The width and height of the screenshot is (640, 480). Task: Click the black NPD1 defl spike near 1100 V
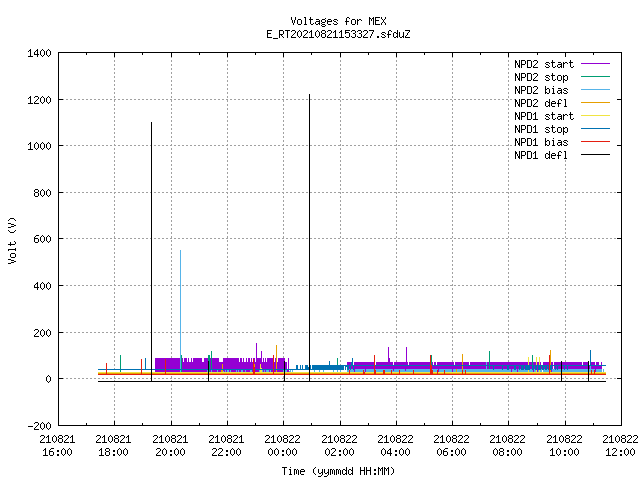coord(151,251)
